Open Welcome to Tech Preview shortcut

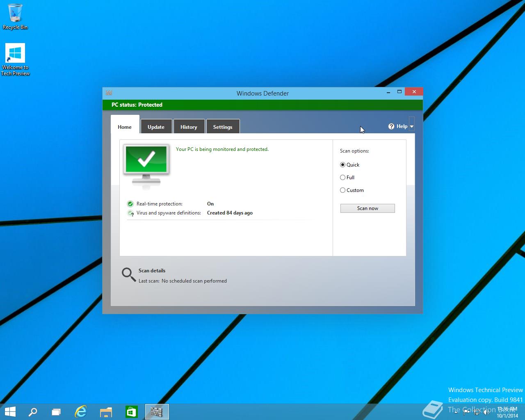[x=15, y=59]
